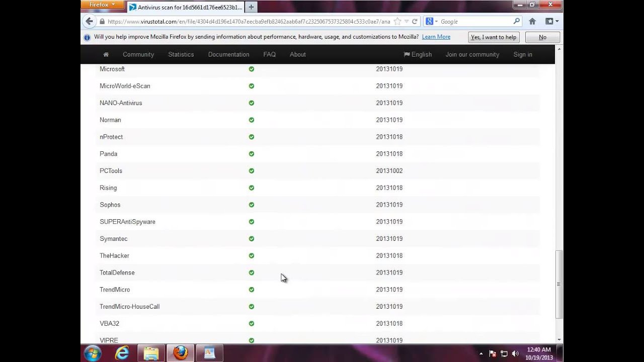Click the green check icon for Sophos
The height and width of the screenshot is (362, 644).
(252, 205)
